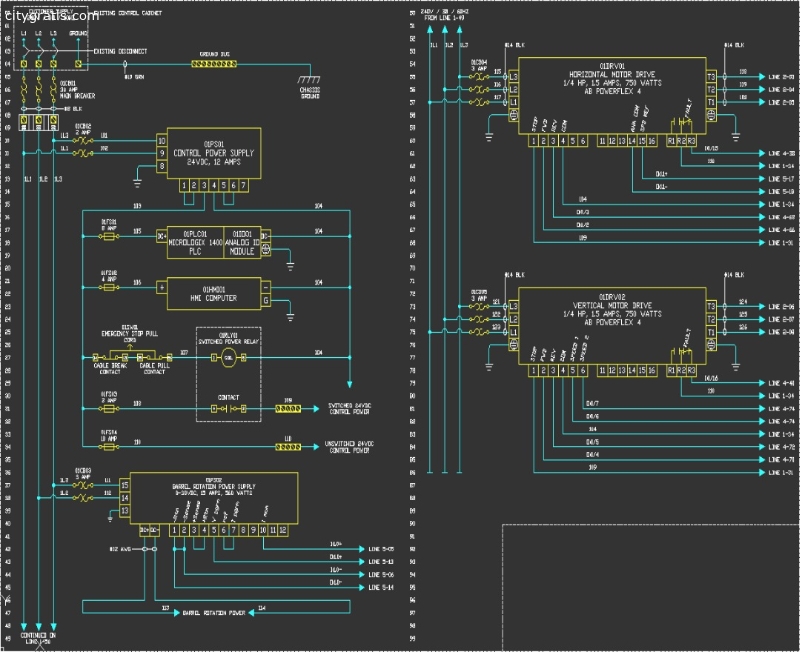Select the existing disconnect switch symbol
This screenshot has width=800, height=652.
(x=39, y=52)
